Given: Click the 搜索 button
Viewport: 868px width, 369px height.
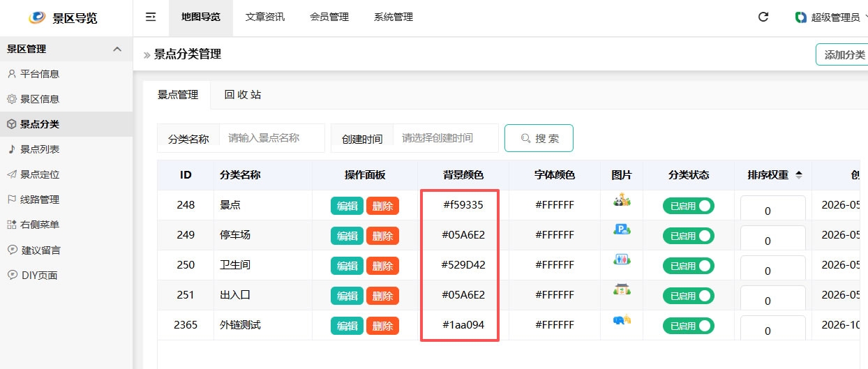Looking at the screenshot, I should 539,138.
